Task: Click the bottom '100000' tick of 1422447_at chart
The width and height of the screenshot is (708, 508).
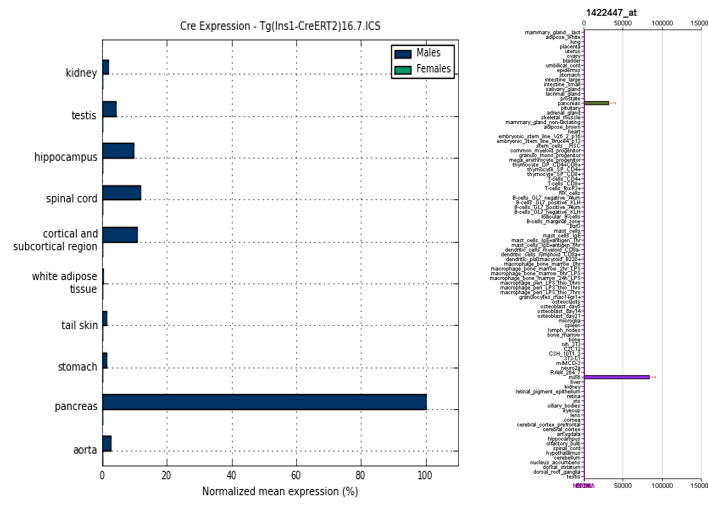Action: point(662,485)
